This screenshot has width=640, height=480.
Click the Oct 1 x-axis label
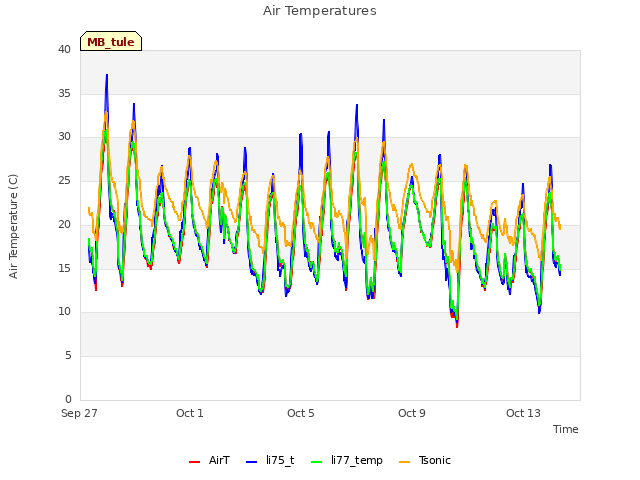[189, 413]
